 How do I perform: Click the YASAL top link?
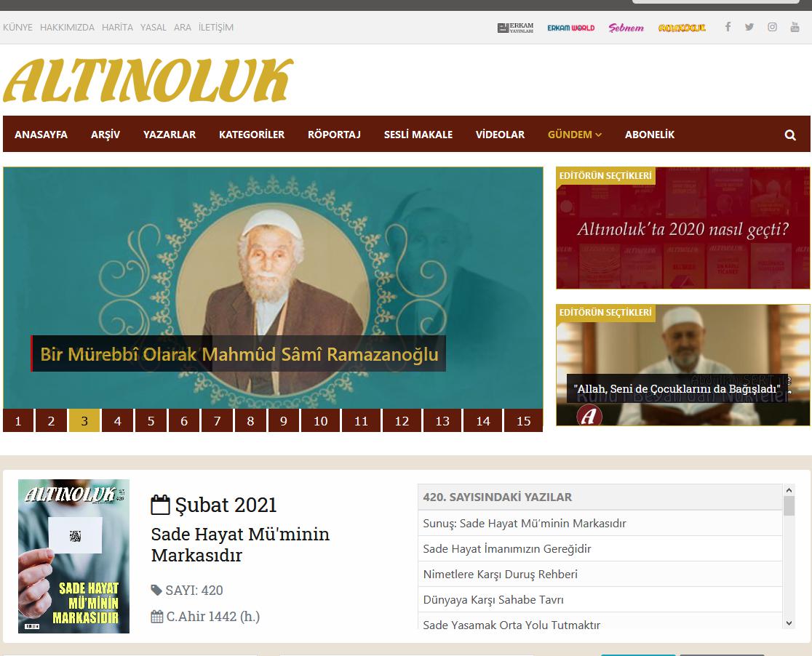[154, 28]
